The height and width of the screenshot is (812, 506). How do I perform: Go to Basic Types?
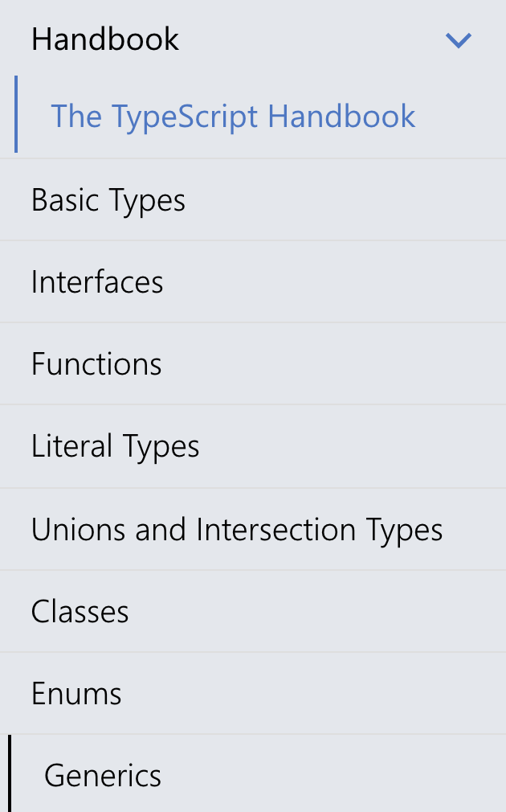pyautogui.click(x=108, y=200)
